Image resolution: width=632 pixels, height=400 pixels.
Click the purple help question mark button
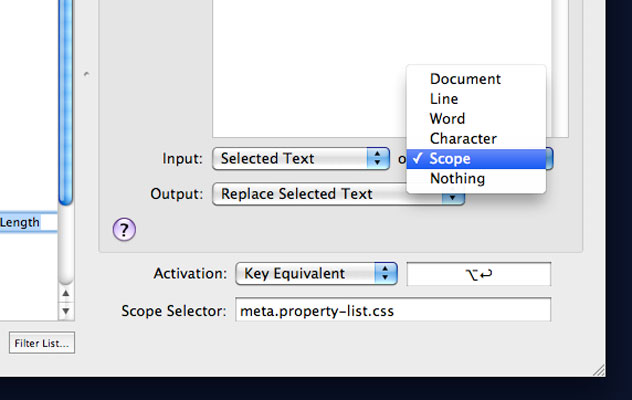(124, 230)
